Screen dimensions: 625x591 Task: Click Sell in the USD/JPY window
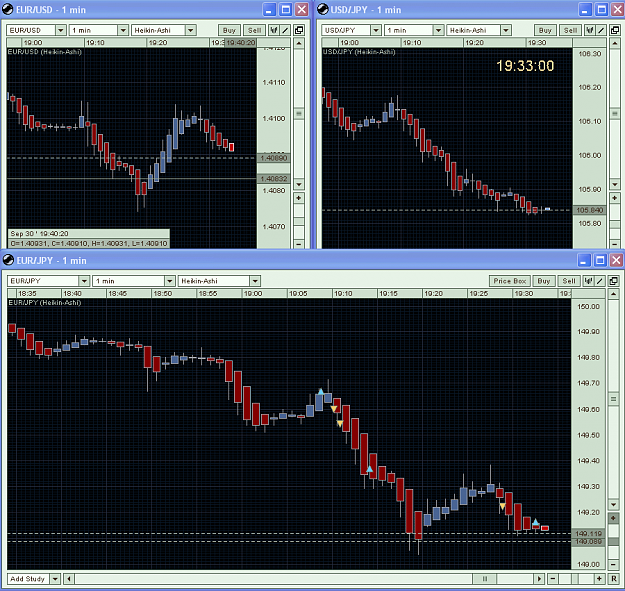pyautogui.click(x=570, y=30)
